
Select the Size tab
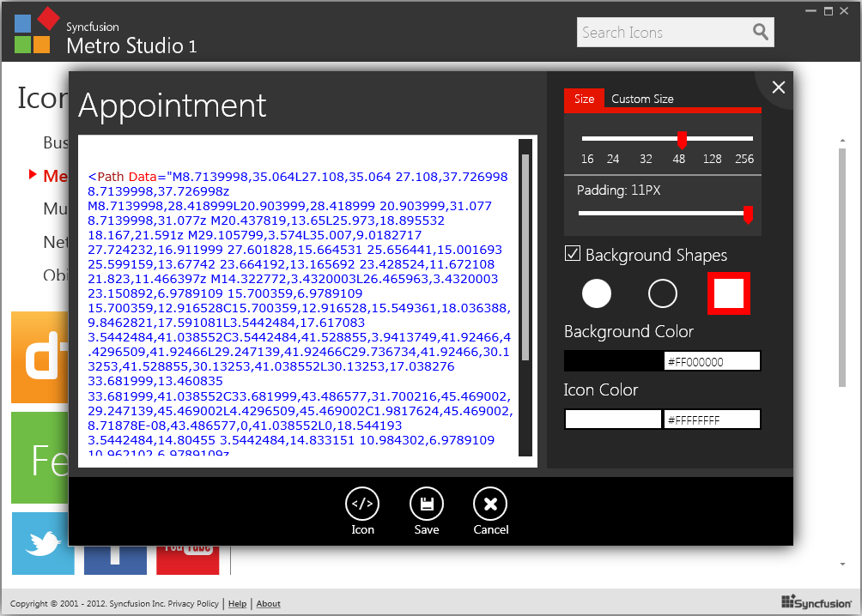pos(584,100)
